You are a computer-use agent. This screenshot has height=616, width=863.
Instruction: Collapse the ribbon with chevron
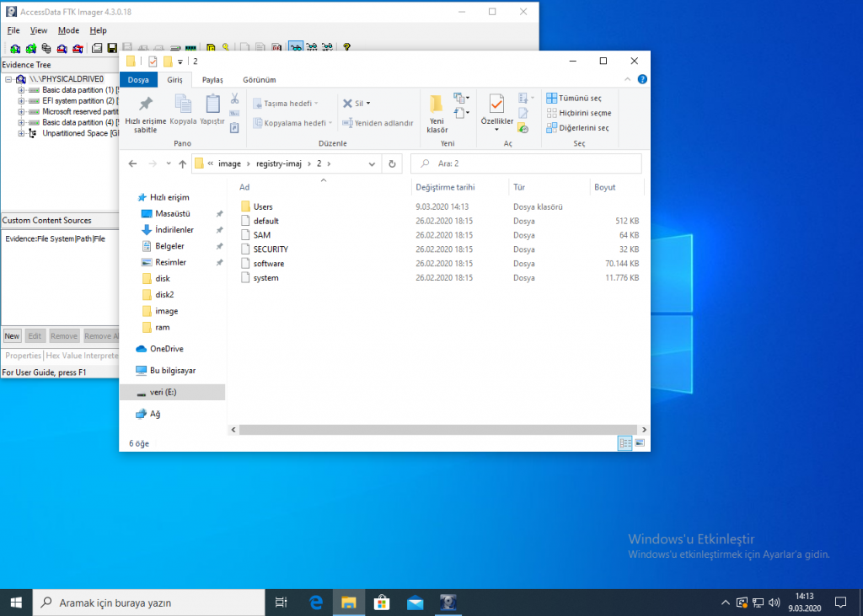tap(627, 79)
